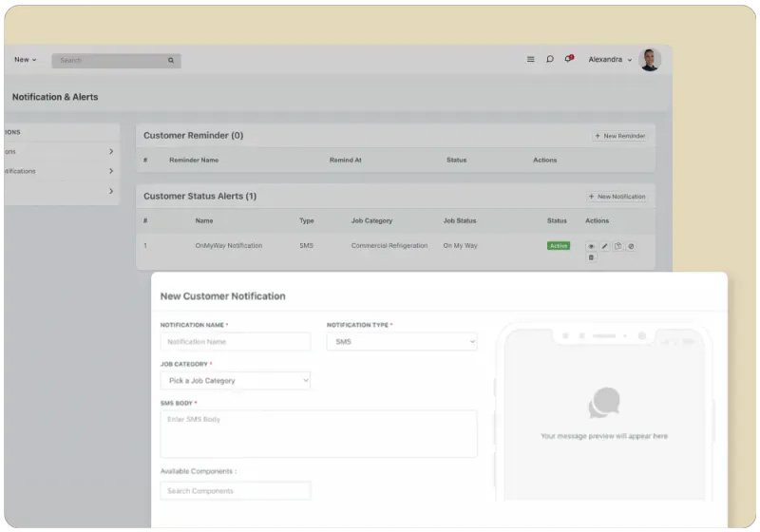760x532 pixels.
Task: Click the message preview chat bubble icon
Action: (x=604, y=402)
